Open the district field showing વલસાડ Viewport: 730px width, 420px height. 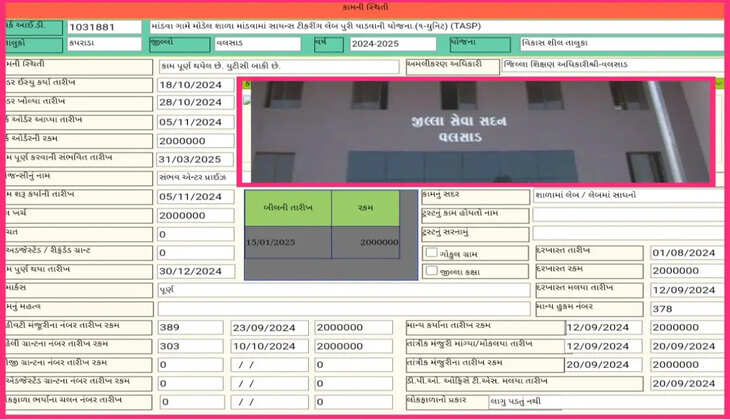[x=256, y=45]
